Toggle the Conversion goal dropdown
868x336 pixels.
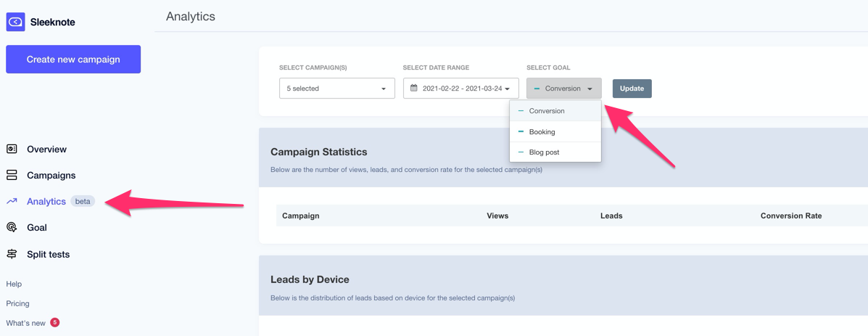563,89
